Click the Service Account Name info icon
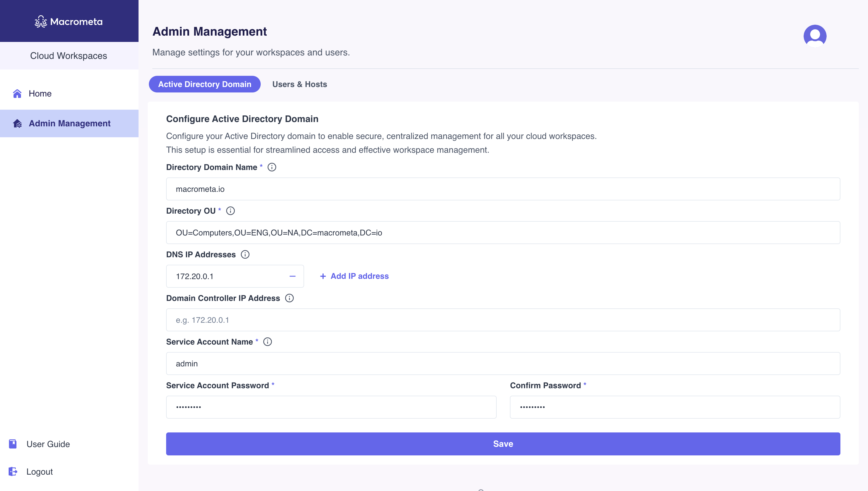This screenshot has width=868, height=491. tap(268, 341)
